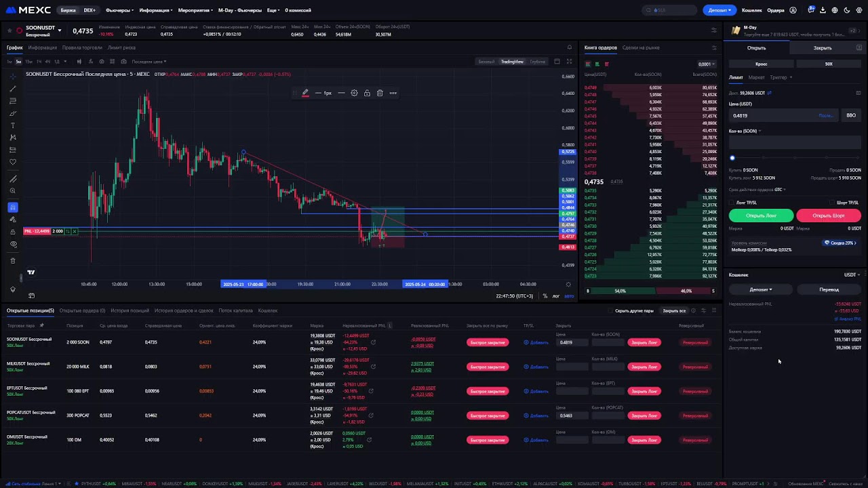Screen dimensions: 868x488
Task: Select the ruler measure tool
Action: point(13,179)
